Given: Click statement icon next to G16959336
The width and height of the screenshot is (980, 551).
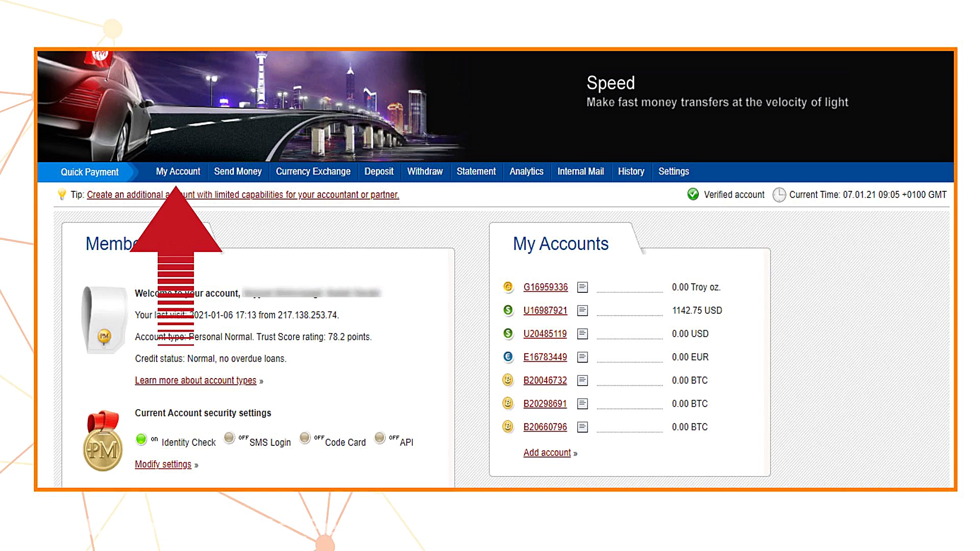Looking at the screenshot, I should (582, 287).
